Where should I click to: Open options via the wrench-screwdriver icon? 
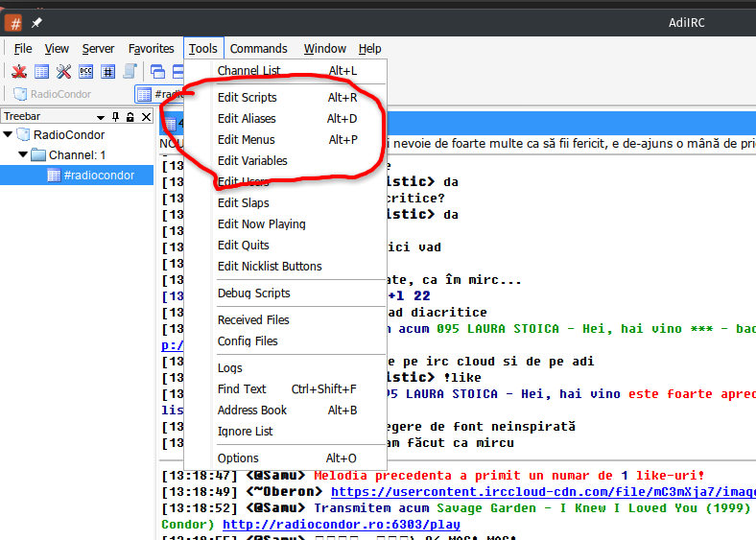(63, 71)
